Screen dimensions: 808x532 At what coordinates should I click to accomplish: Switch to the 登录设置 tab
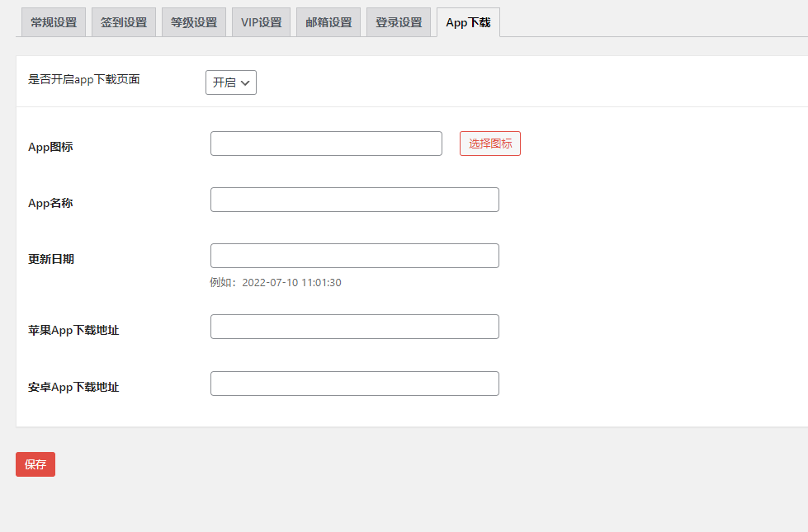(x=399, y=22)
